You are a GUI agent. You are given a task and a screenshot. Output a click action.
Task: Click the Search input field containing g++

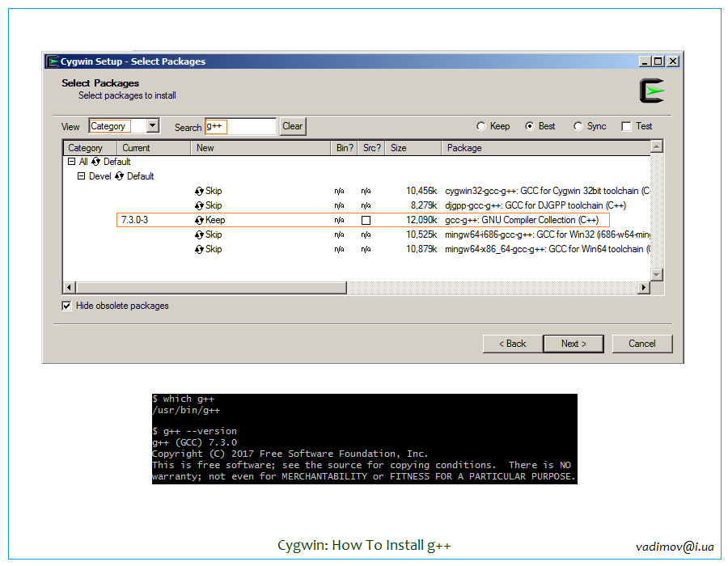pyautogui.click(x=240, y=126)
